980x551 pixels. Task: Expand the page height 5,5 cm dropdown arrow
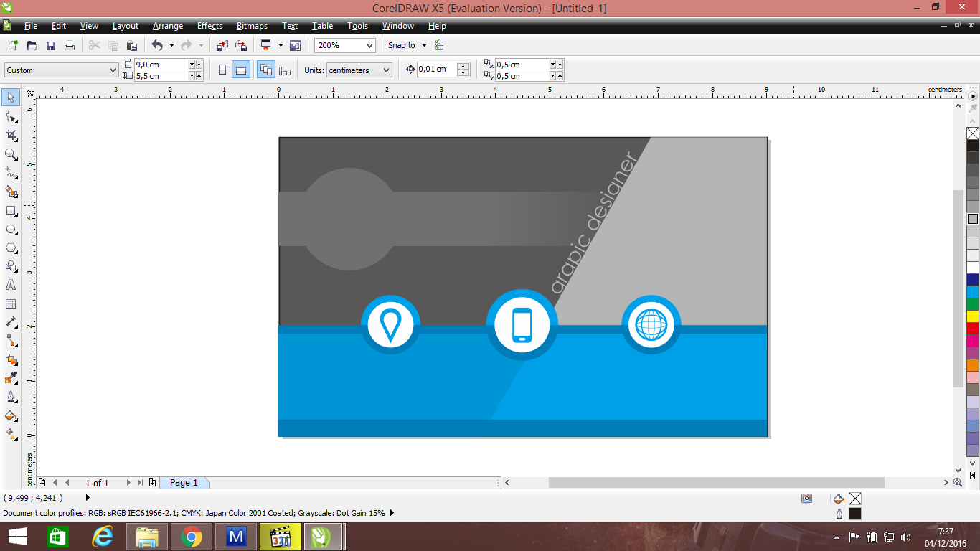tap(192, 76)
